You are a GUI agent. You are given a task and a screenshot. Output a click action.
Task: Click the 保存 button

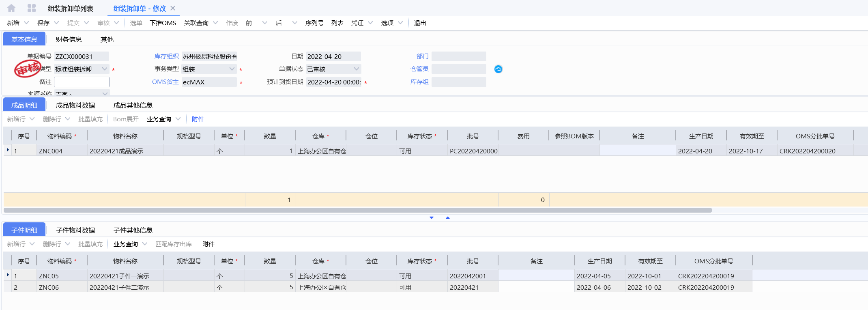(43, 23)
